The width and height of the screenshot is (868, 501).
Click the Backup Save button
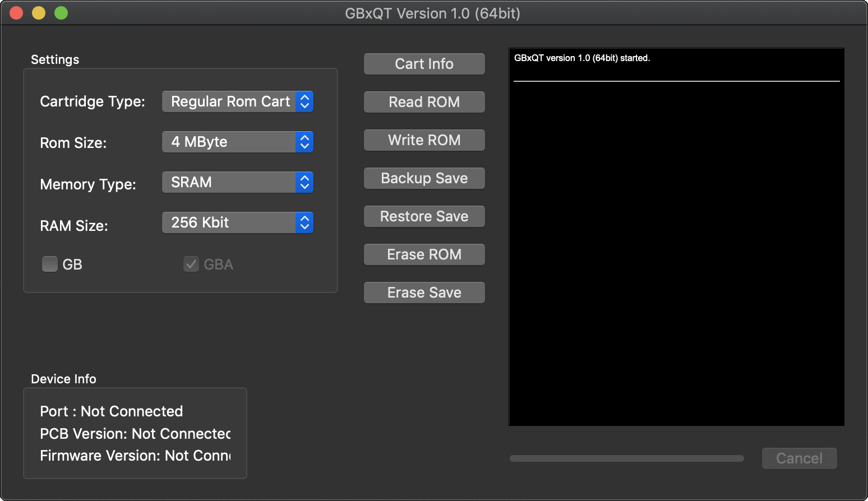pos(424,178)
